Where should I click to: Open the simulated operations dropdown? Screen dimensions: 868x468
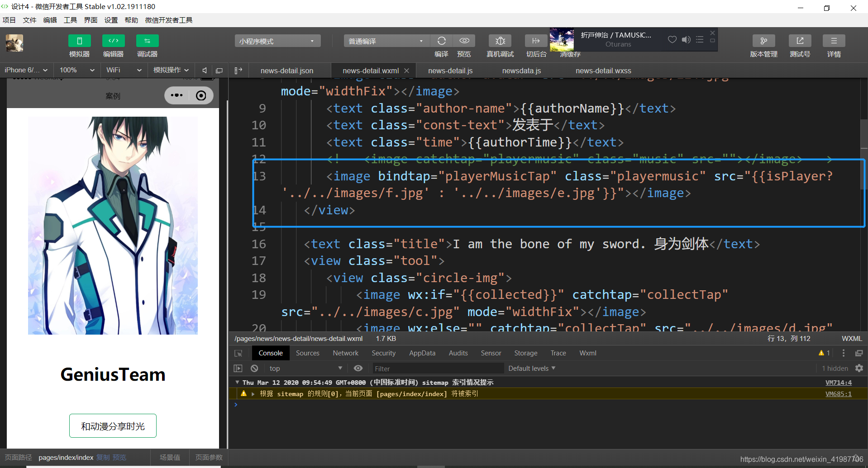171,70
